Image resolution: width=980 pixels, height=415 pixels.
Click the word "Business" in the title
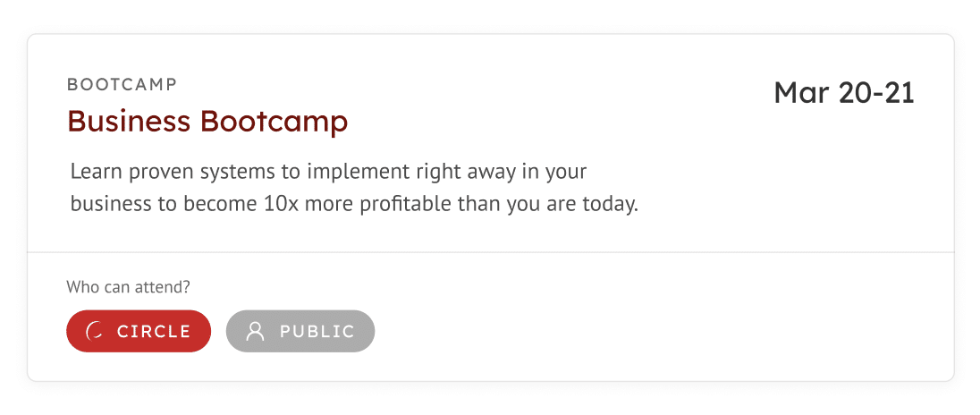129,122
